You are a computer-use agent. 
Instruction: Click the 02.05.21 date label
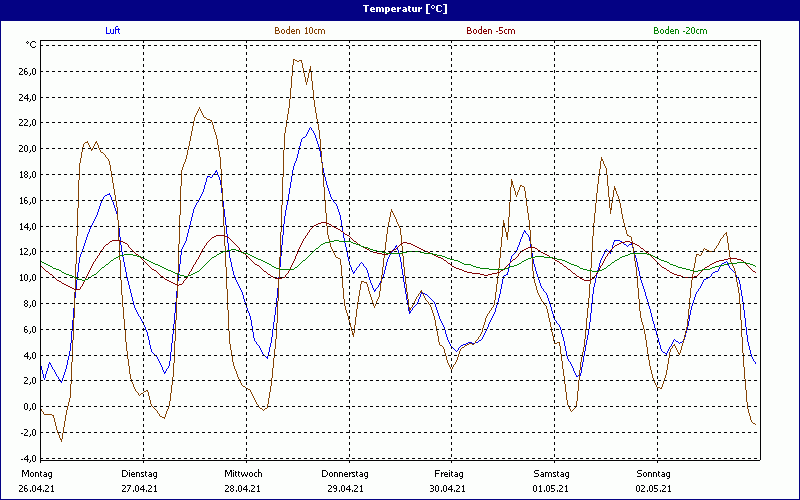(x=654, y=488)
